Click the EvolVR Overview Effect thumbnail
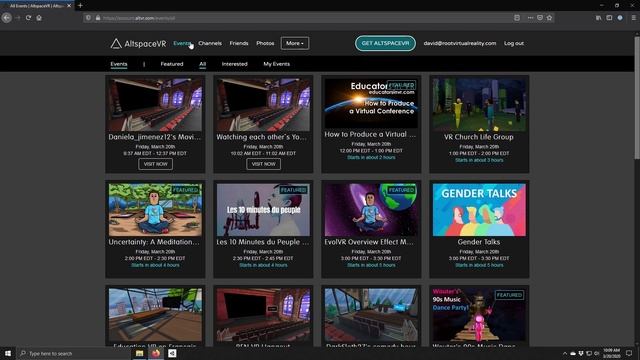The image size is (640, 360). pos(371,209)
